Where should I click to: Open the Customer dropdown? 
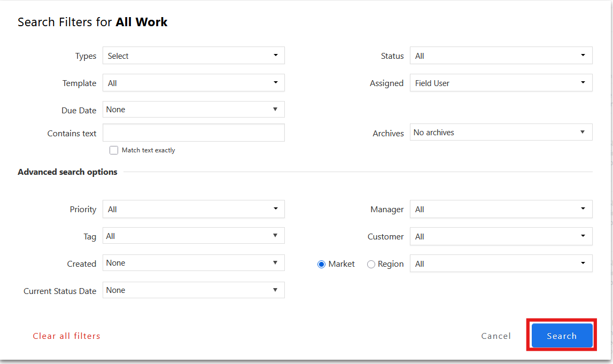[500, 236]
